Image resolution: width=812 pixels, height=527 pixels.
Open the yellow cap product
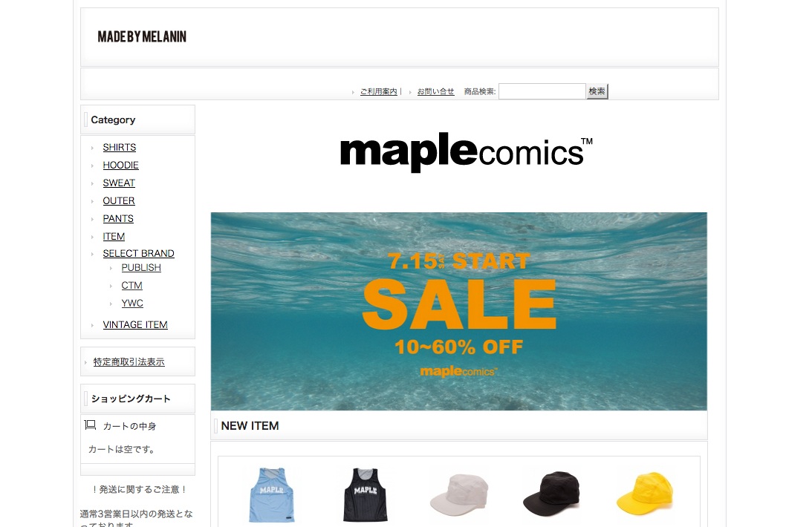(x=645, y=494)
